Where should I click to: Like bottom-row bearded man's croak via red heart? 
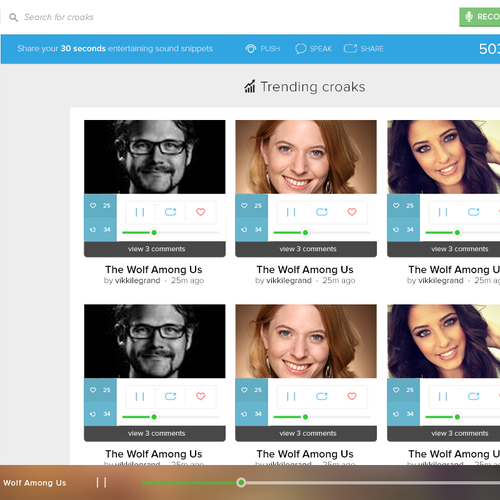coord(201,396)
